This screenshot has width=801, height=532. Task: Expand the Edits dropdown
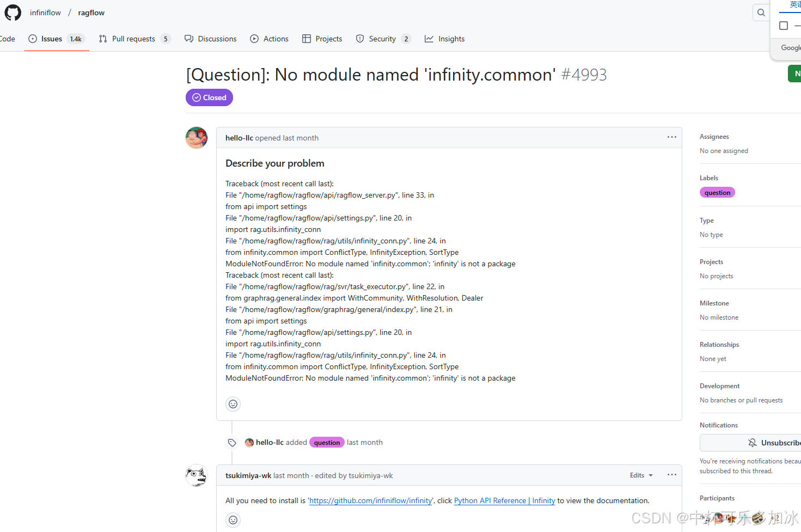pyautogui.click(x=641, y=475)
